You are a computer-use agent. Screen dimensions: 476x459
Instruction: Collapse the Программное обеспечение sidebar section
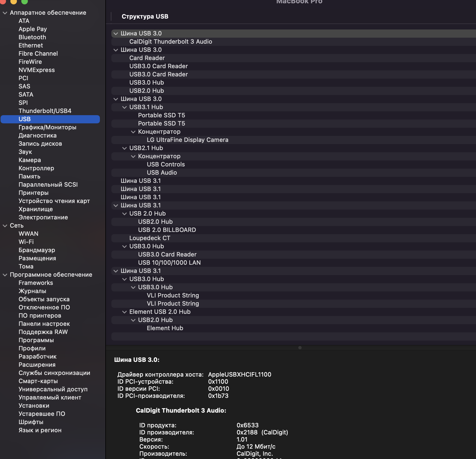(x=5, y=275)
